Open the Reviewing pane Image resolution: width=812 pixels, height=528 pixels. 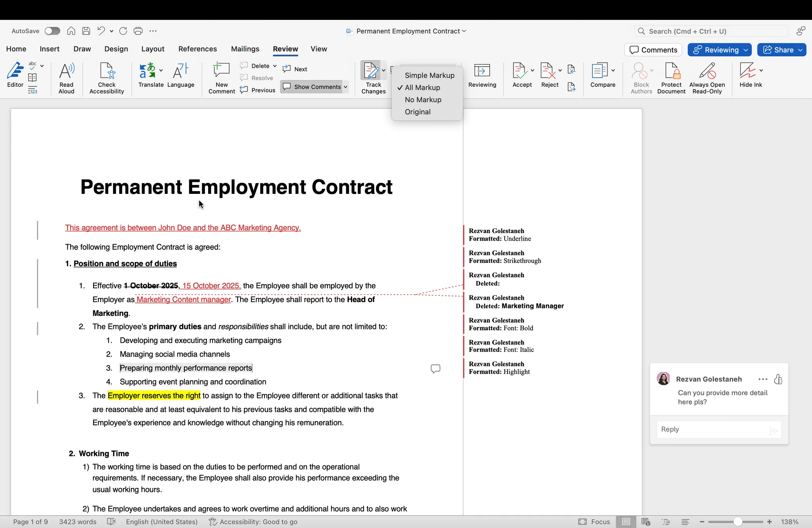[x=482, y=75]
